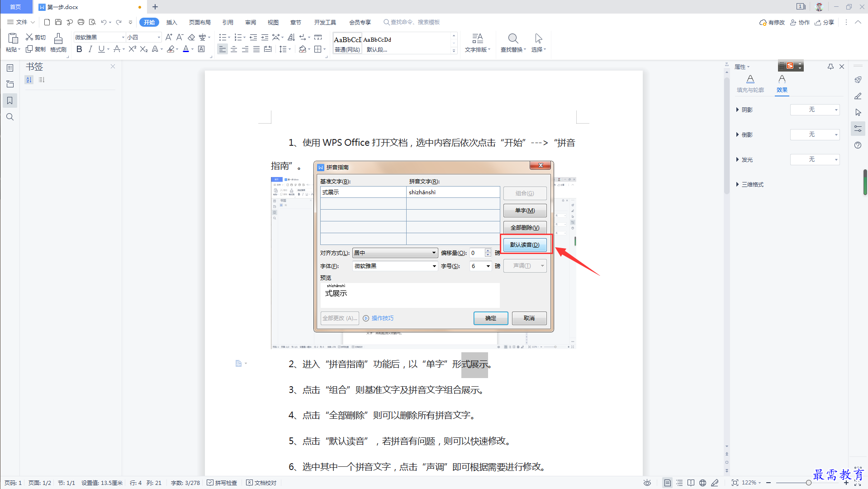Switch to web layout globe view icon
868x489 pixels.
point(702,483)
